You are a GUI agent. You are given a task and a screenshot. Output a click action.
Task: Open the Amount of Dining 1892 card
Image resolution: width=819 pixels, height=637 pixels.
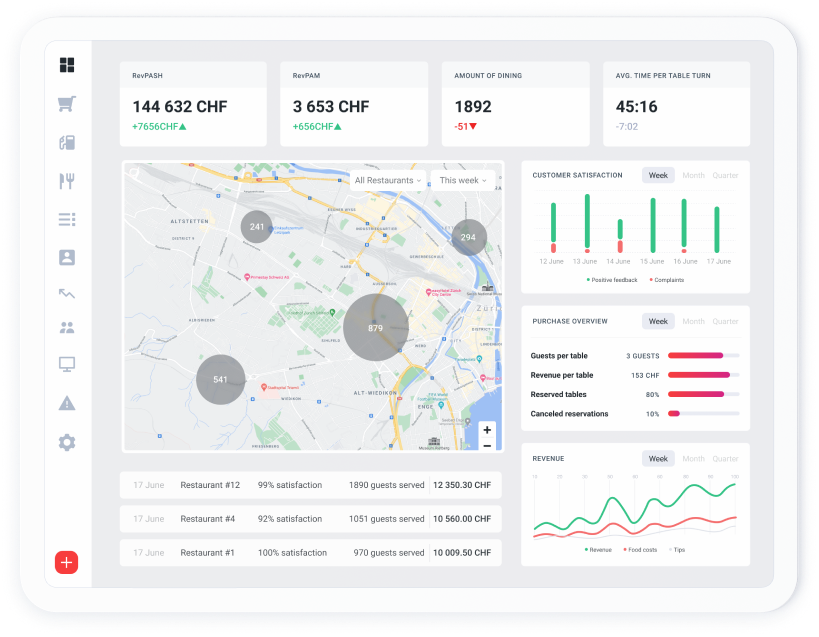pos(516,104)
